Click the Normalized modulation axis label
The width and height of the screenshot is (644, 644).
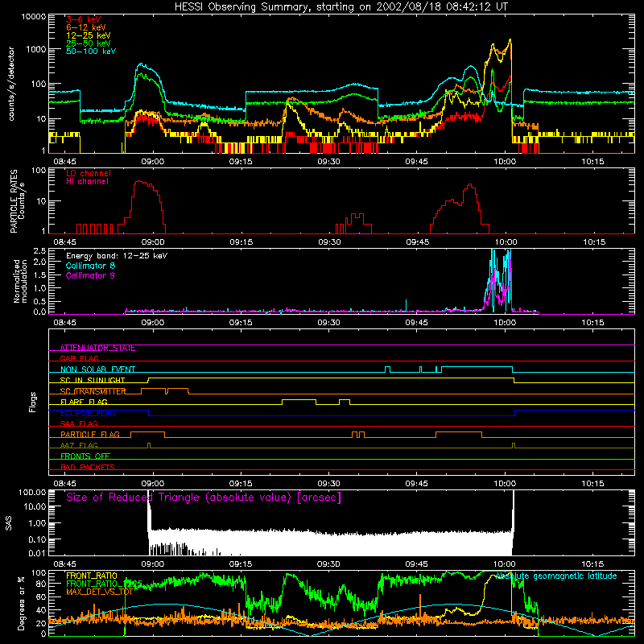[x=20, y=281]
